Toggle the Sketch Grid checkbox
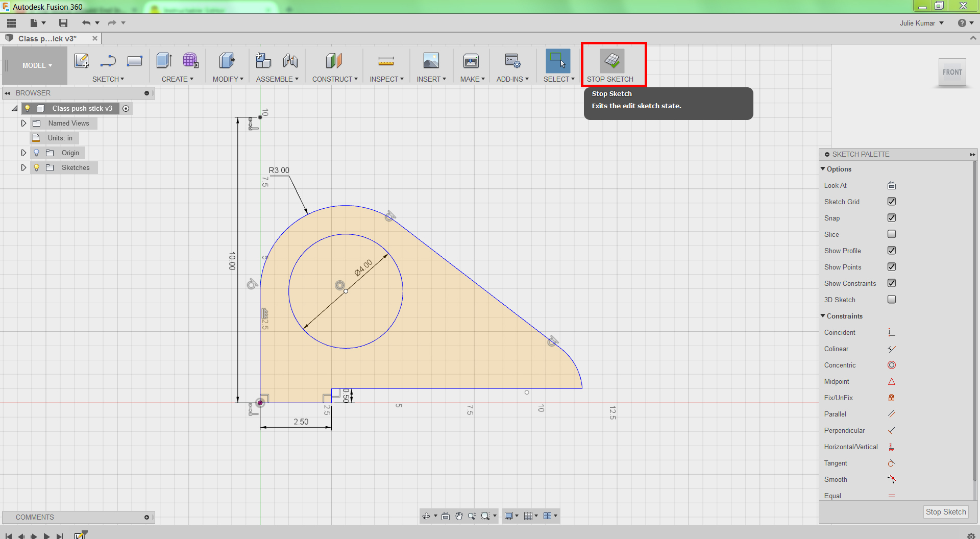Screen dimensions: 980x539 point(892,202)
